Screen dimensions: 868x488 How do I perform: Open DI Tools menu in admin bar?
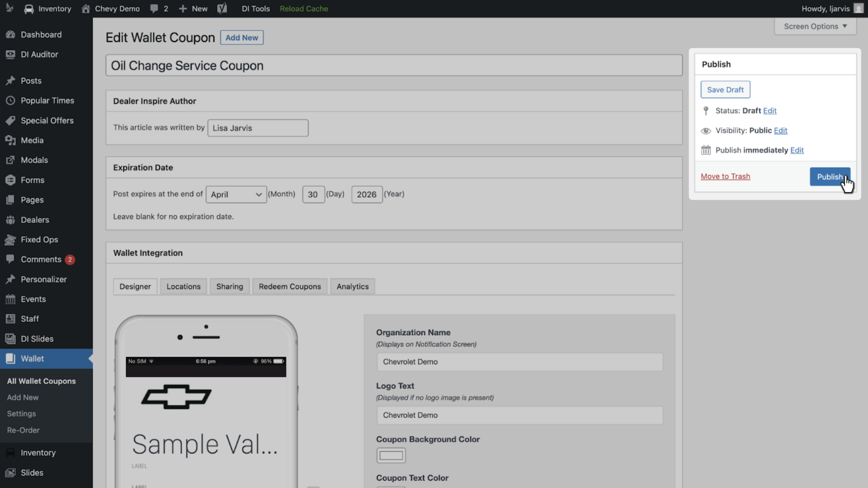pos(256,8)
